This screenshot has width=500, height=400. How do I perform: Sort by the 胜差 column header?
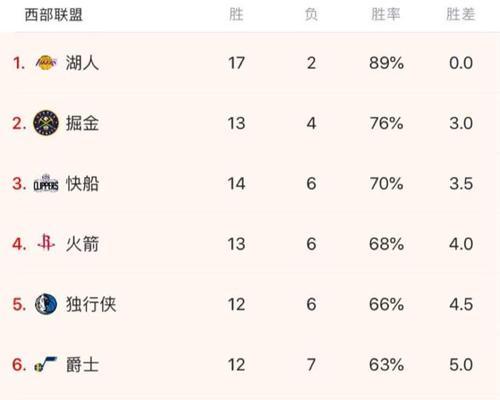[461, 15]
